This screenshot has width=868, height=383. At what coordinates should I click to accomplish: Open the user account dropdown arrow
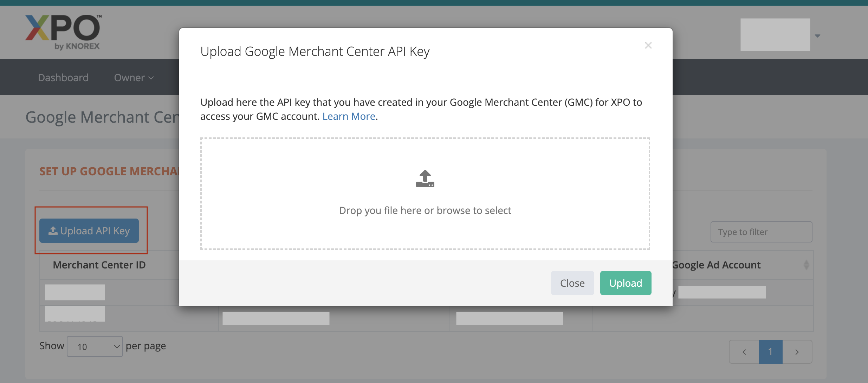(817, 36)
